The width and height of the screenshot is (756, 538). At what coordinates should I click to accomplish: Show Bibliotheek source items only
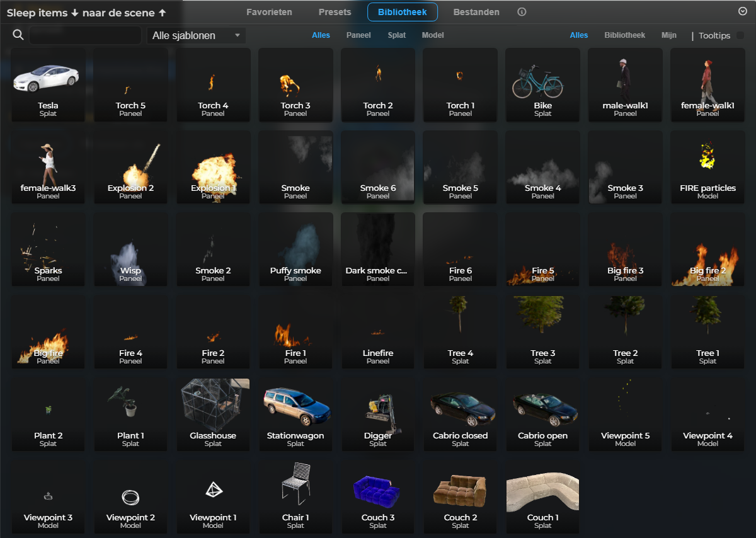point(624,35)
